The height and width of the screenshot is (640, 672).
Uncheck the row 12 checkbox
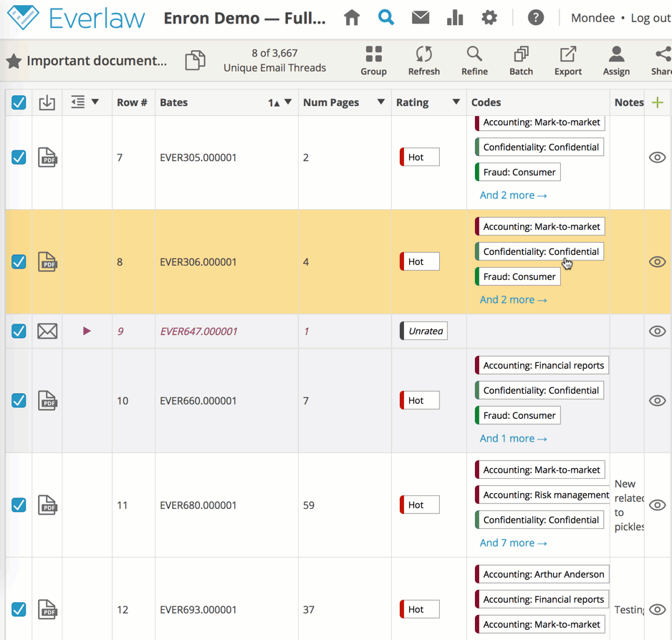[19, 609]
